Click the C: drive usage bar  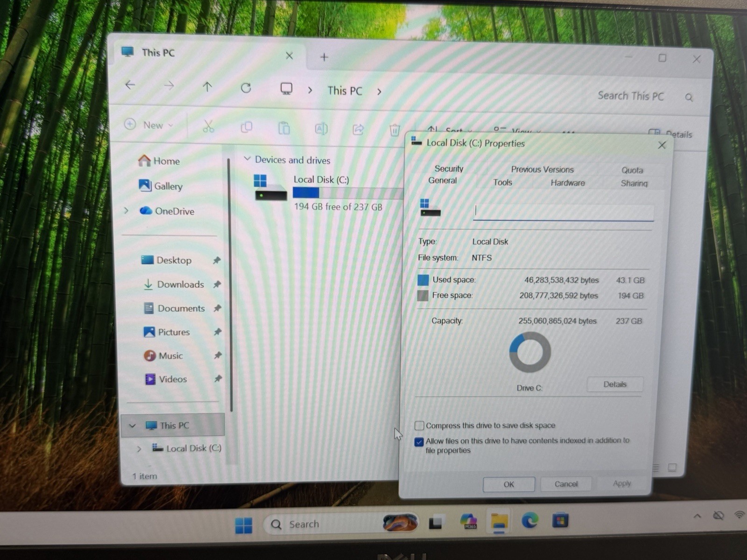tap(348, 193)
